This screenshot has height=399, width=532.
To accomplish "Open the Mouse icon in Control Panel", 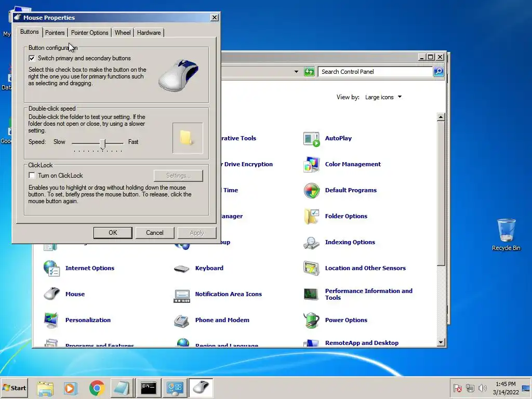I will 51,294.
